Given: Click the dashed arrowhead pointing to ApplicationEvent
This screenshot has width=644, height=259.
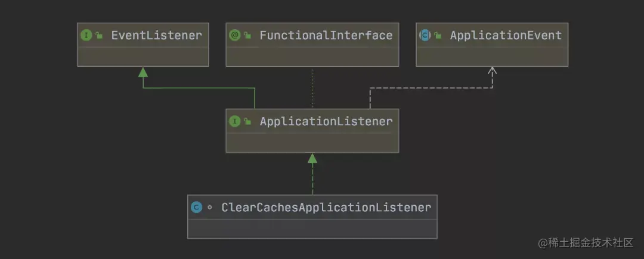Looking at the screenshot, I should pyautogui.click(x=492, y=70).
